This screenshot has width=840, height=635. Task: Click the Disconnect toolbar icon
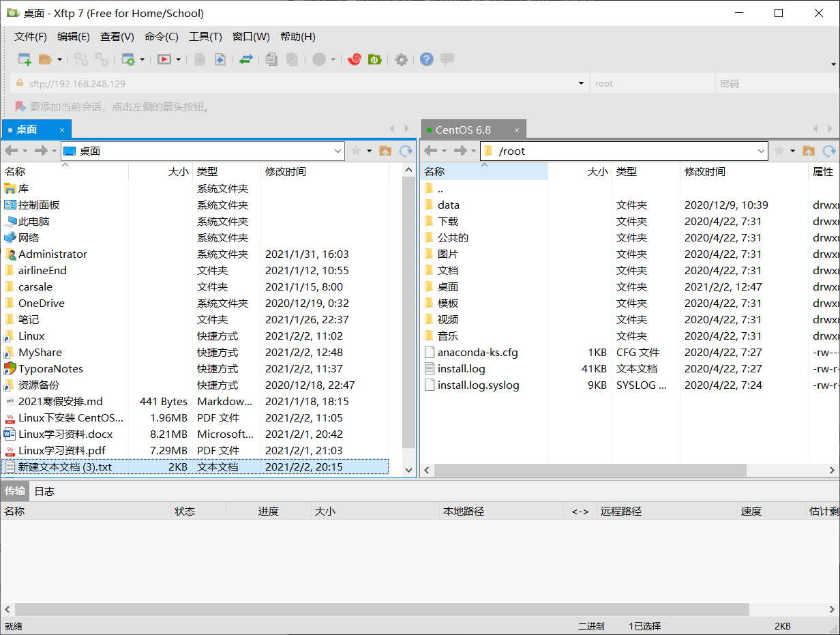(x=102, y=59)
